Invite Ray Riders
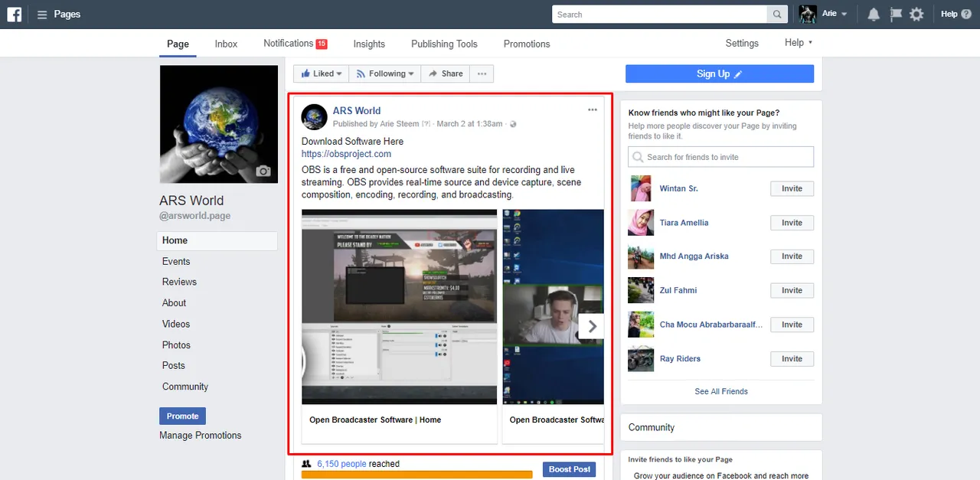The height and width of the screenshot is (480, 980). click(792, 358)
